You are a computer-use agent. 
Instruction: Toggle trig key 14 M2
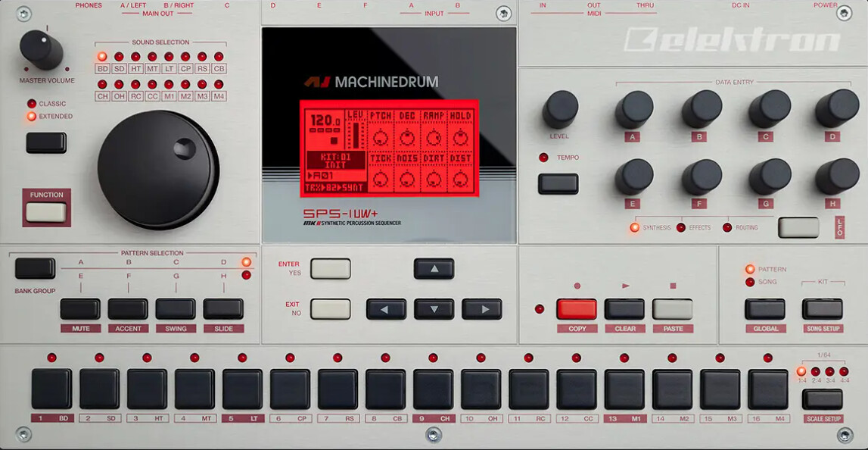pyautogui.click(x=673, y=389)
